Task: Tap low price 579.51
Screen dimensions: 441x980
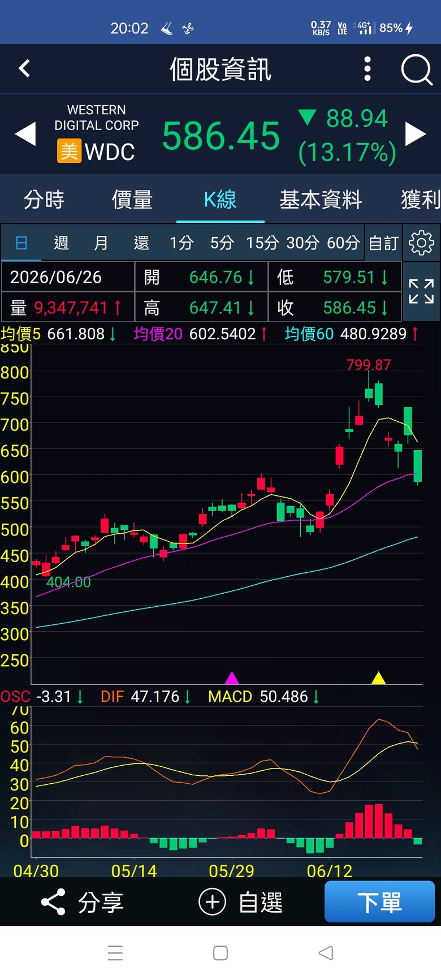Action: (x=349, y=277)
